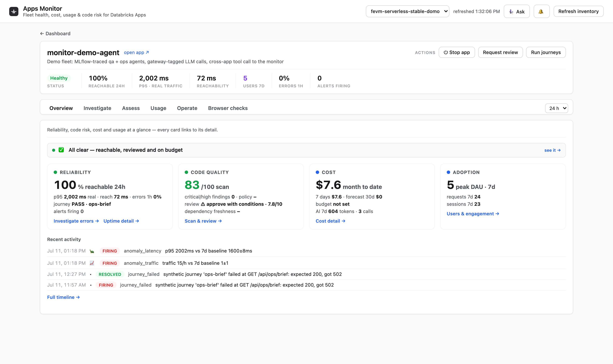The height and width of the screenshot is (364, 613).
Task: Click 'sessions 7d 23' text
Action: [x=463, y=204]
